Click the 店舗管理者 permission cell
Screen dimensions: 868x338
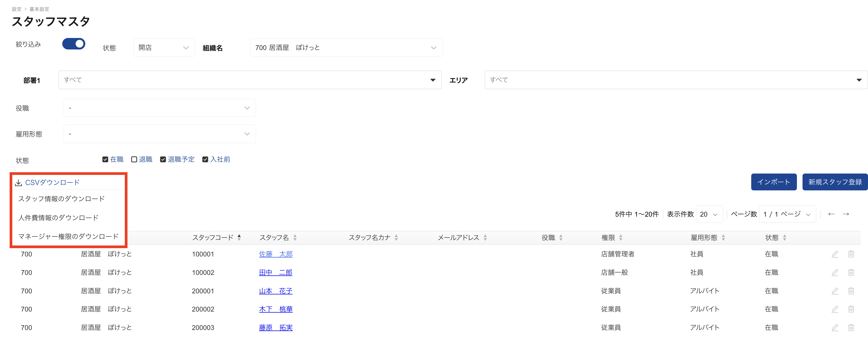[618, 254]
